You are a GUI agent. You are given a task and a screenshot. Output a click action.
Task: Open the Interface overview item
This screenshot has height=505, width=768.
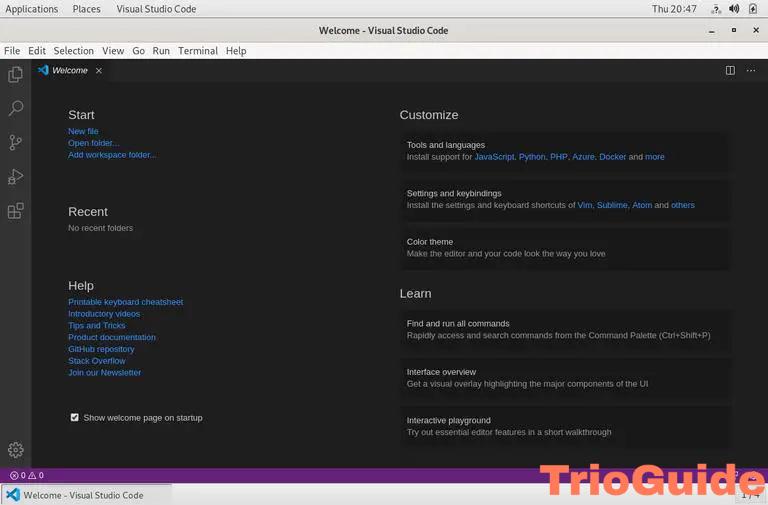tap(564, 378)
